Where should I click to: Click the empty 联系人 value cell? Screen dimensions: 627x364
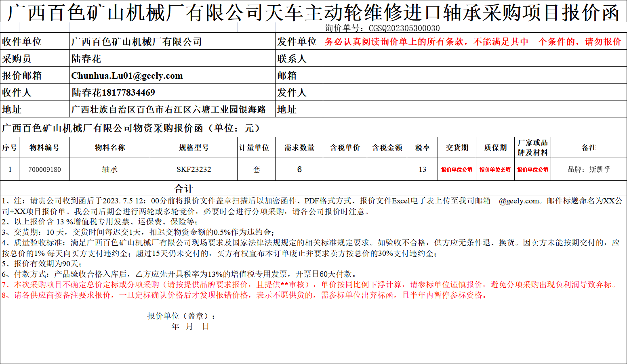coord(475,59)
